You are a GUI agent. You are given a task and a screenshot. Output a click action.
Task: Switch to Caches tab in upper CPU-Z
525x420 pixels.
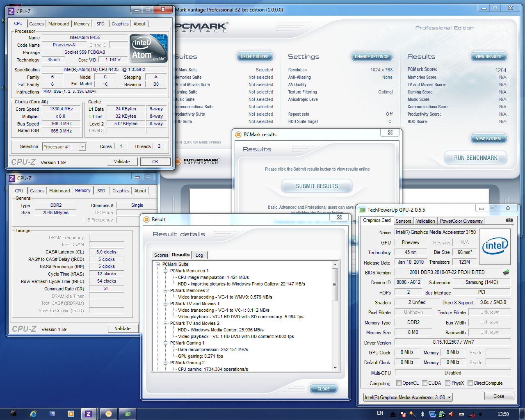tap(37, 24)
